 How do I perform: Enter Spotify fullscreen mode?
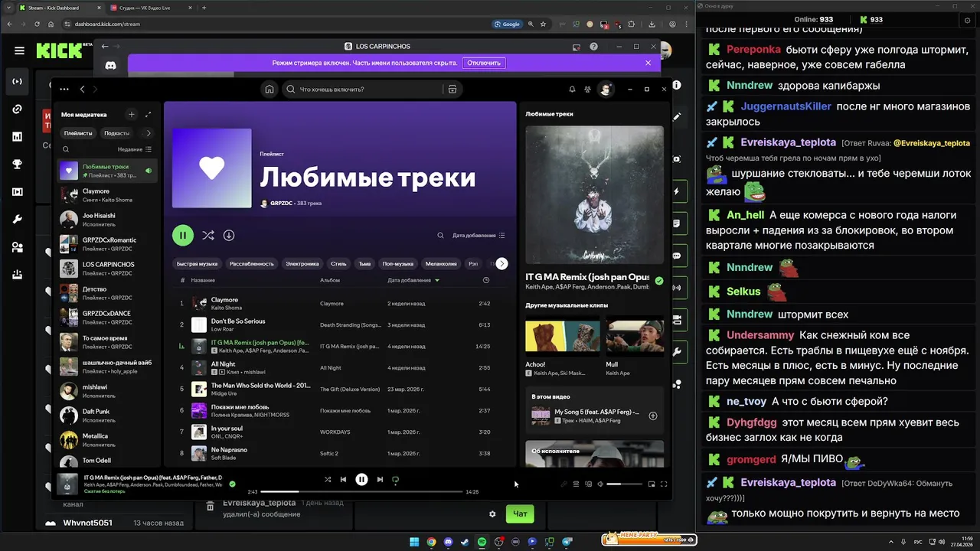click(x=664, y=484)
